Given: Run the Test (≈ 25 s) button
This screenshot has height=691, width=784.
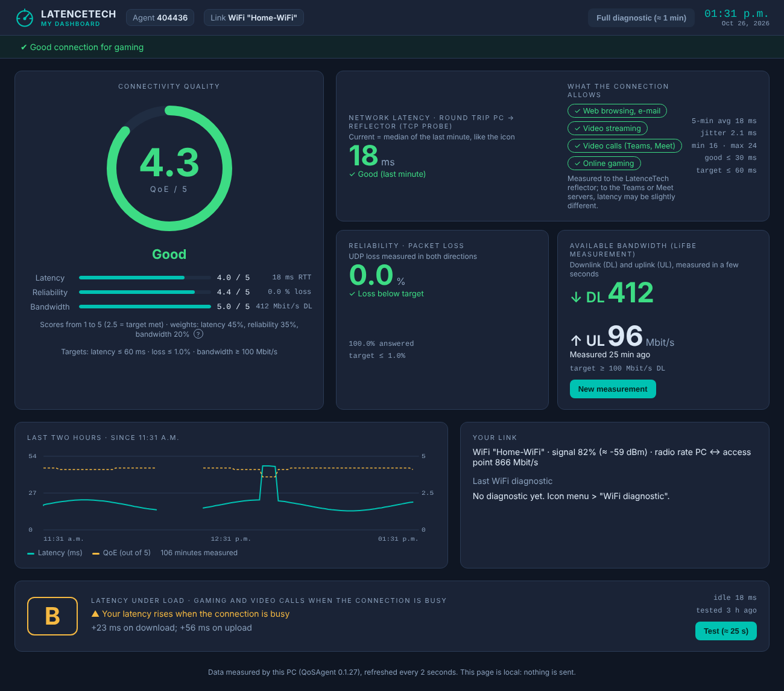Looking at the screenshot, I should click(x=726, y=631).
